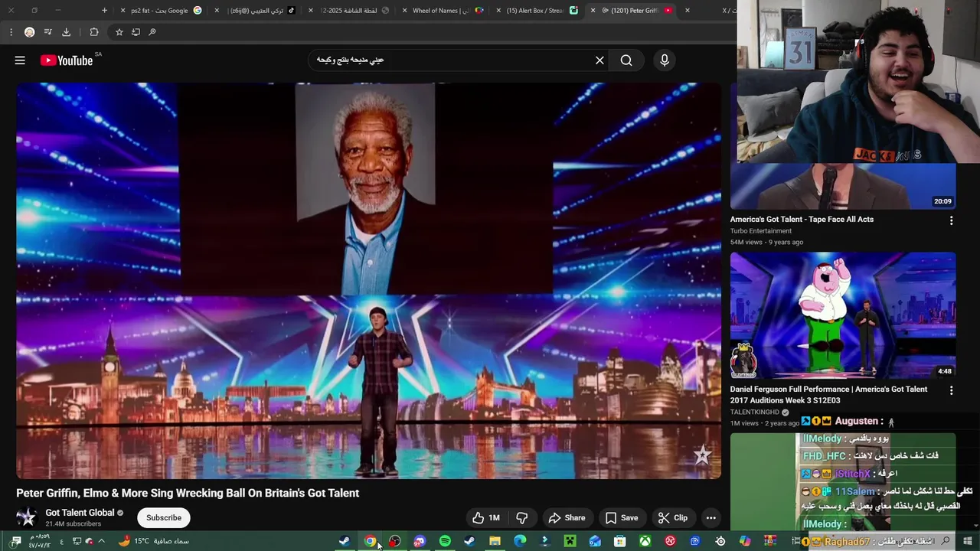Like the video with 1M likes
This screenshot has width=980, height=551.
[x=485, y=518]
